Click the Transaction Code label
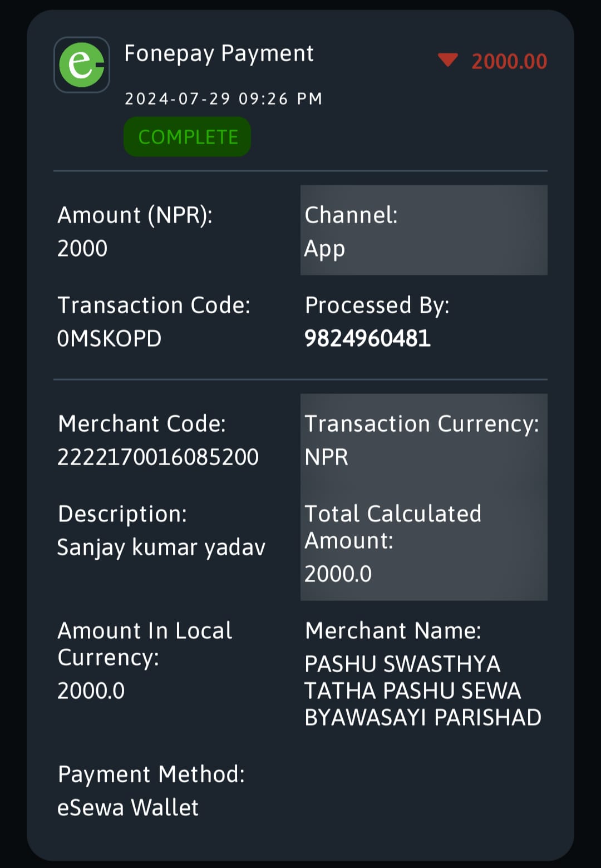Screen dimensions: 601x868 point(154,305)
